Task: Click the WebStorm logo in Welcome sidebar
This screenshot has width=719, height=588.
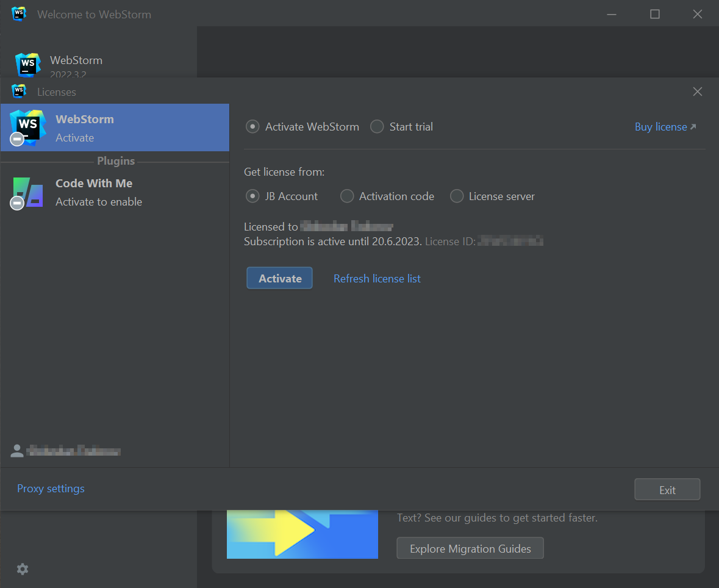Action: [28, 65]
